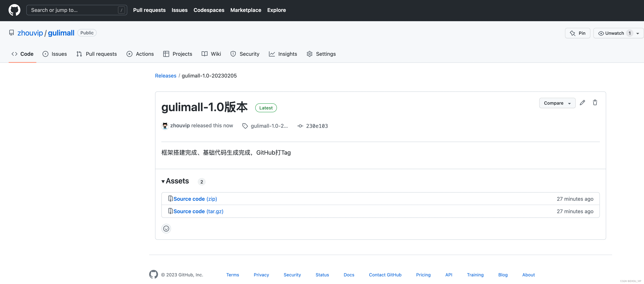Go back to Releases breadcrumb link
This screenshot has height=284, width=644.
pos(165,76)
